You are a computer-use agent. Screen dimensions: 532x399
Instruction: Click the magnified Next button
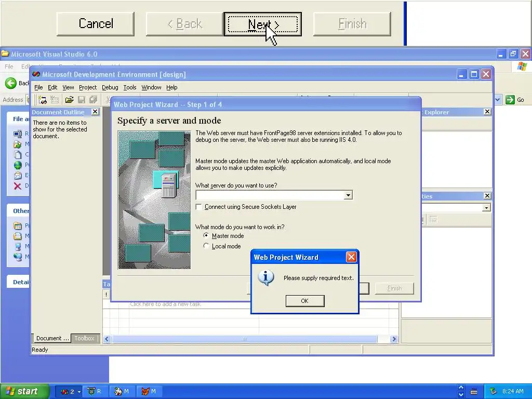tap(263, 24)
